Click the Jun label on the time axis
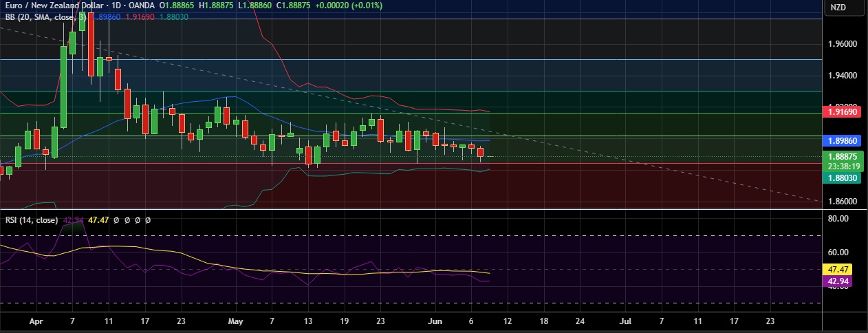This screenshot has width=868, height=333. point(435,321)
